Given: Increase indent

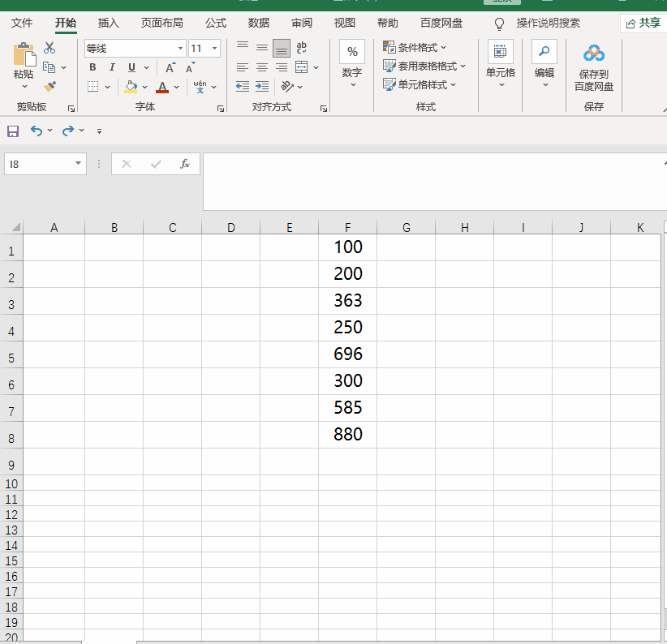Looking at the screenshot, I should pos(262,87).
